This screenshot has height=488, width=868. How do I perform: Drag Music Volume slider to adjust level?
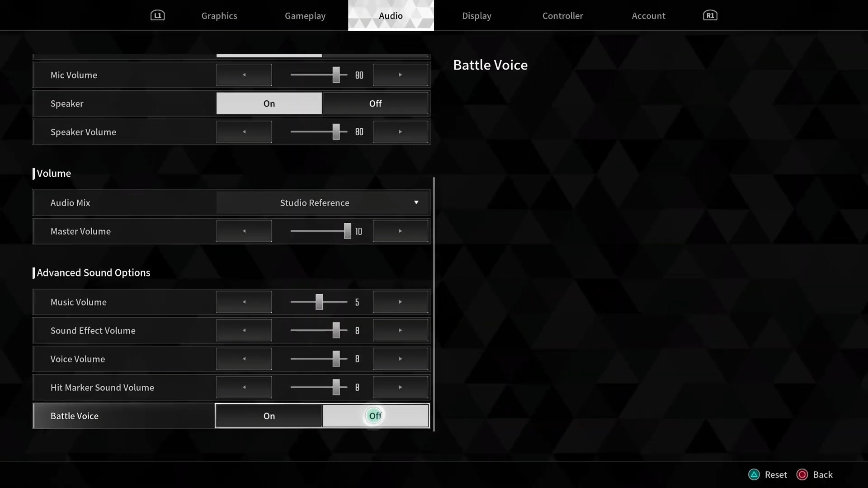pos(319,301)
